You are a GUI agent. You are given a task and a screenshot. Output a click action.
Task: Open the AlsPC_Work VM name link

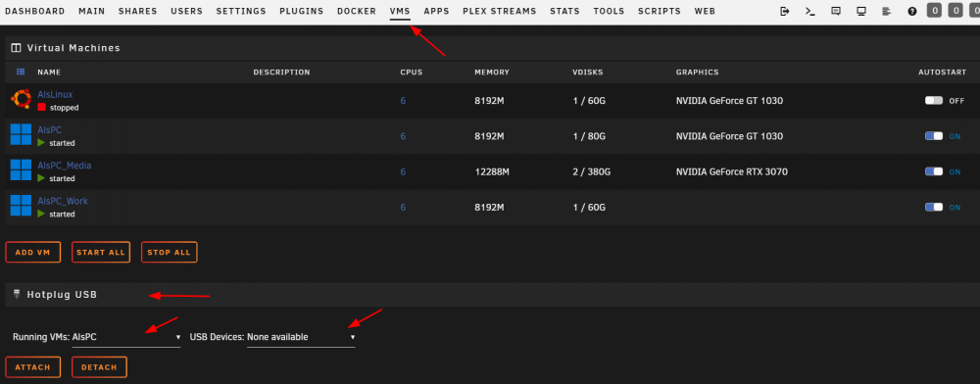pos(63,201)
